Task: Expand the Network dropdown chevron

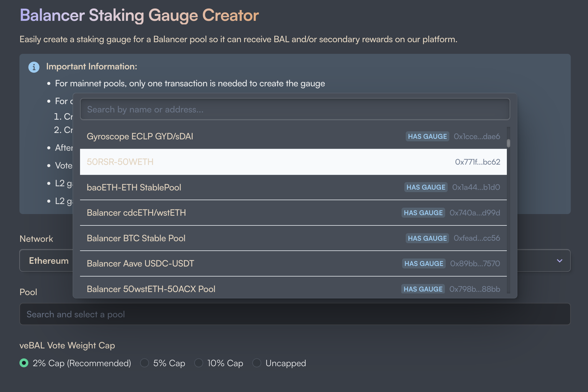Action: 560,261
